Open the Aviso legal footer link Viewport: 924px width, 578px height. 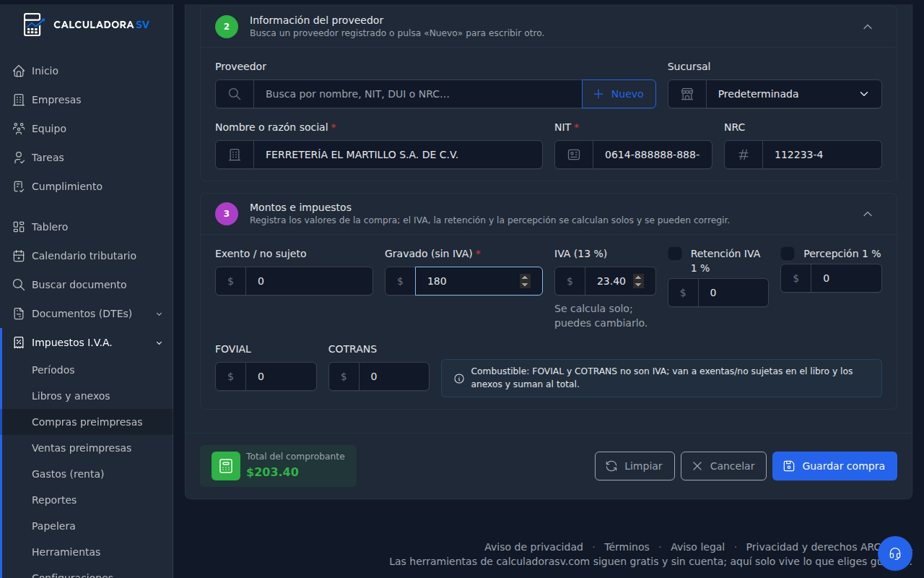pyautogui.click(x=697, y=547)
